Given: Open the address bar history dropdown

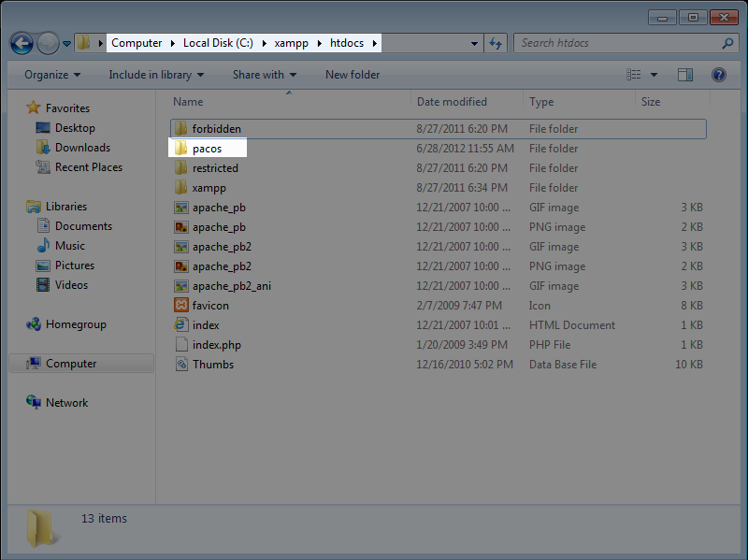Looking at the screenshot, I should coord(474,43).
